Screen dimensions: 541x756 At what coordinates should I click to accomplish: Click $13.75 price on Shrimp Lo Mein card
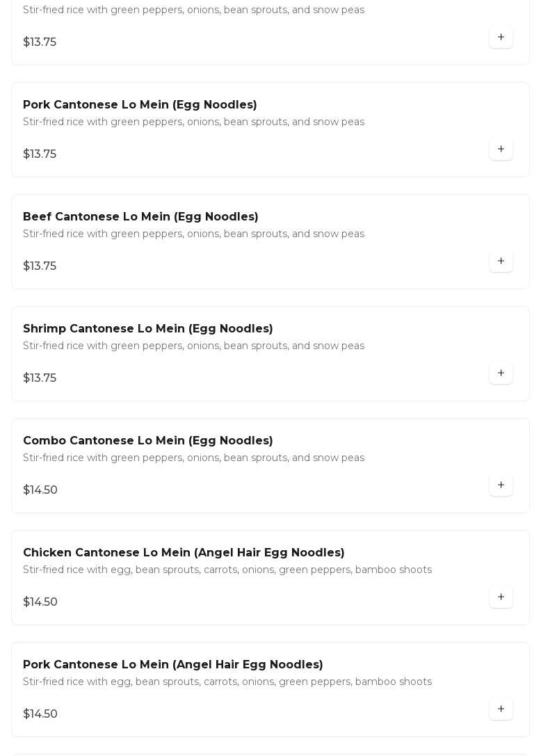coord(40,378)
